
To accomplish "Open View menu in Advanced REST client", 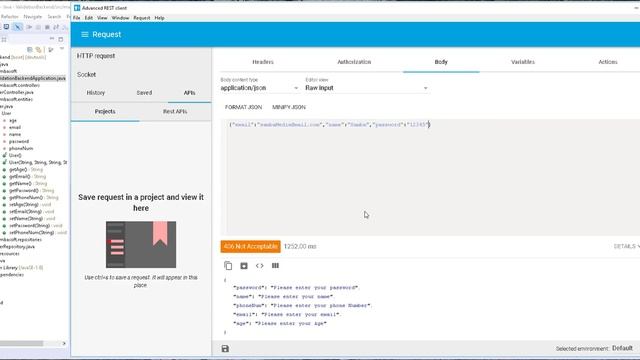I will pyautogui.click(x=102, y=18).
